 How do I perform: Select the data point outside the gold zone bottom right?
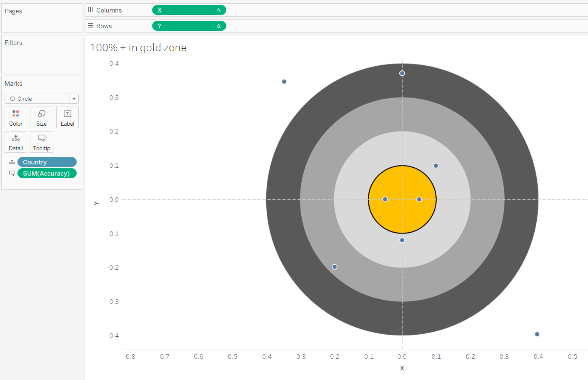(x=537, y=334)
